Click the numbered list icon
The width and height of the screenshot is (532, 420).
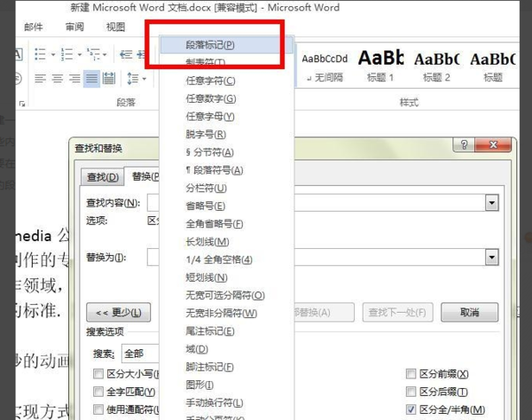click(x=66, y=54)
